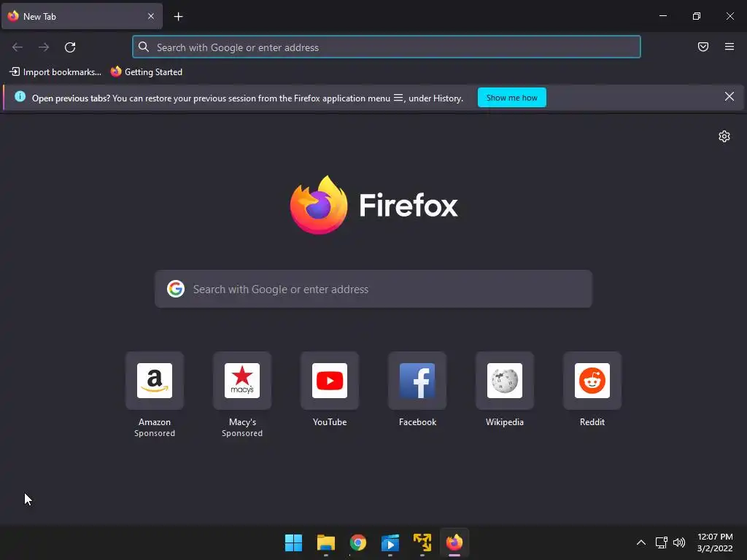The width and height of the screenshot is (747, 560).
Task: Open File Explorer from taskbar
Action: pos(326,542)
